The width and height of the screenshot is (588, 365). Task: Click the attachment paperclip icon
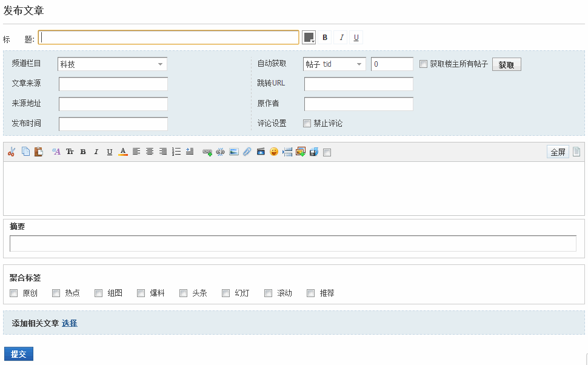coord(247,152)
